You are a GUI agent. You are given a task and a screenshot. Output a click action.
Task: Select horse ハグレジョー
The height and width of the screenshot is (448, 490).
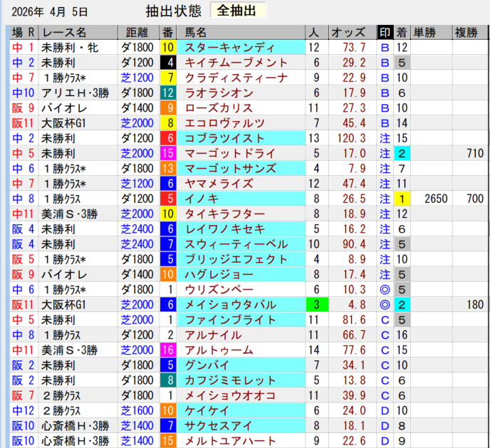pyautogui.click(x=241, y=275)
